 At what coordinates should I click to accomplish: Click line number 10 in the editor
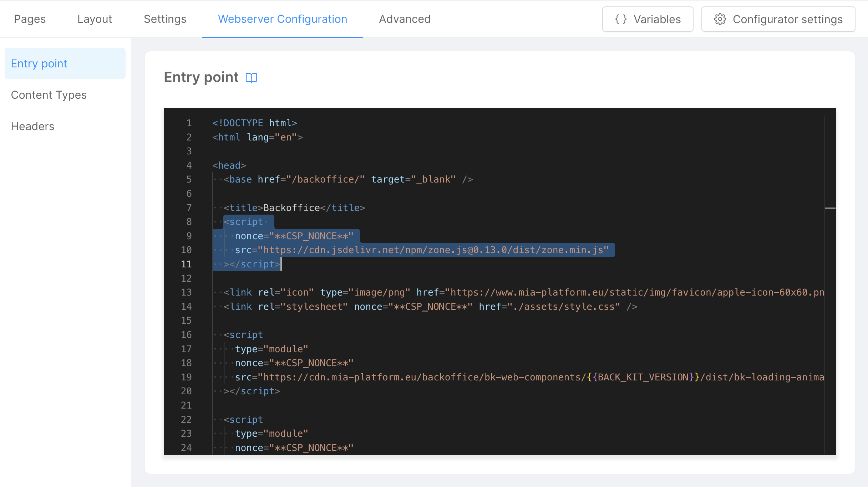[186, 250]
